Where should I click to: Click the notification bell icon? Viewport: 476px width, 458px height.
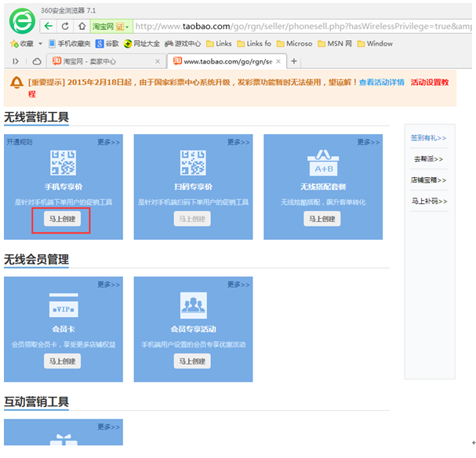16,82
